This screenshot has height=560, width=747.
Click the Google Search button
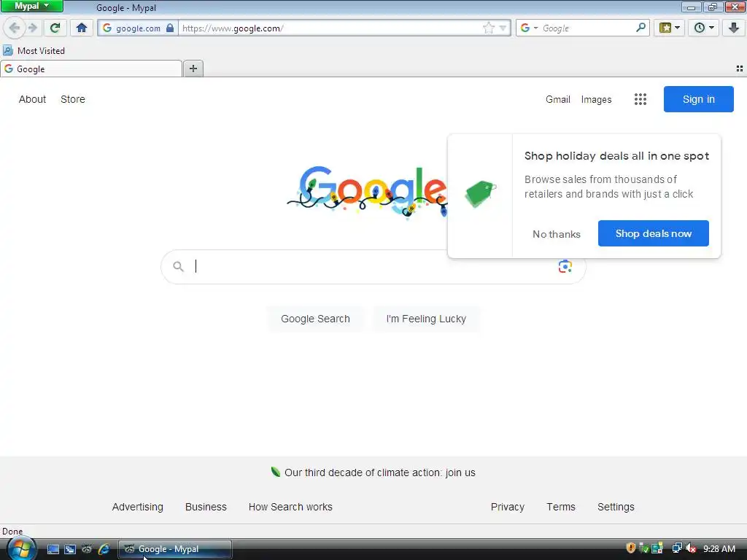pyautogui.click(x=315, y=319)
